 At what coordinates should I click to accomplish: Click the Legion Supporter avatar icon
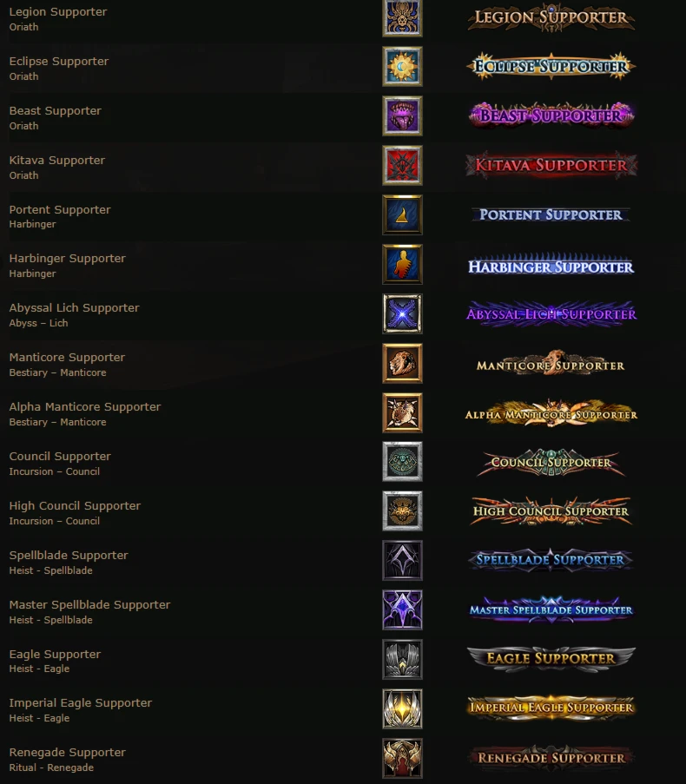pos(402,18)
